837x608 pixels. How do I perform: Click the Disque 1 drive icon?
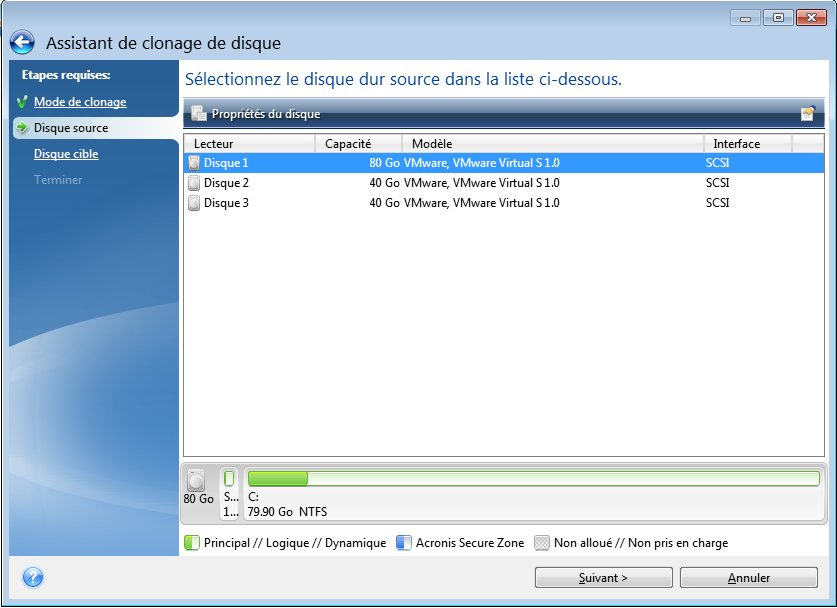point(194,162)
